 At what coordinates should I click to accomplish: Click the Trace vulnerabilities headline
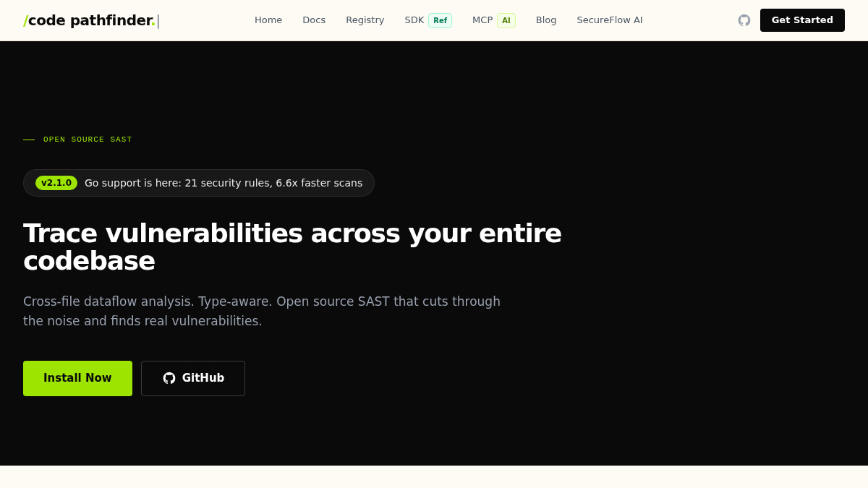pyautogui.click(x=292, y=247)
